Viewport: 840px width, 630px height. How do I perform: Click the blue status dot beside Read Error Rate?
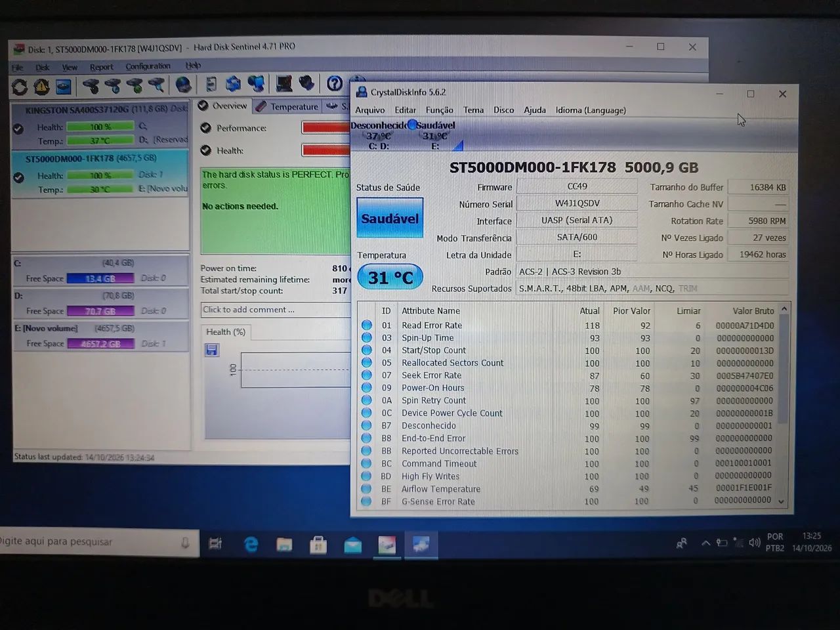[x=367, y=325]
